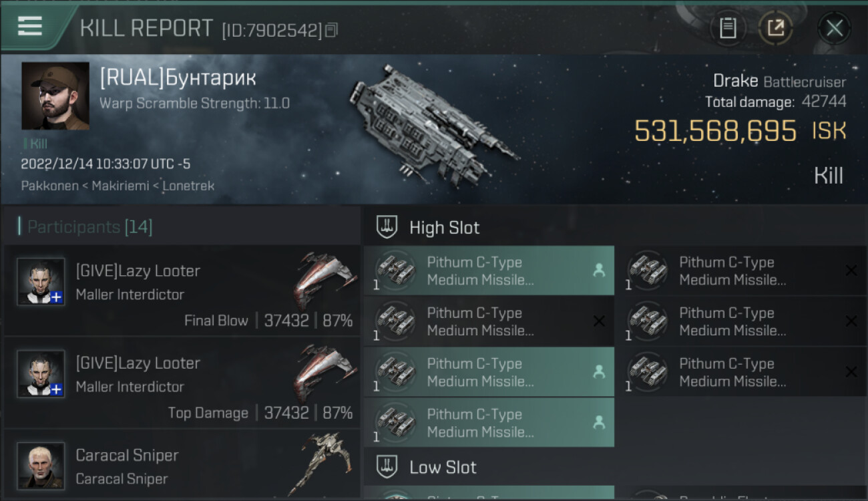Viewport: 868px width, 501px height.
Task: Click the Participants [14] header
Action: coord(85,227)
